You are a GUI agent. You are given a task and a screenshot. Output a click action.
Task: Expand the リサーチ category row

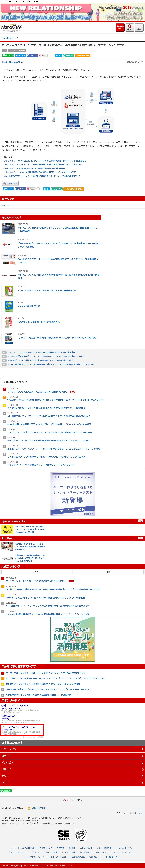(x=73, y=769)
